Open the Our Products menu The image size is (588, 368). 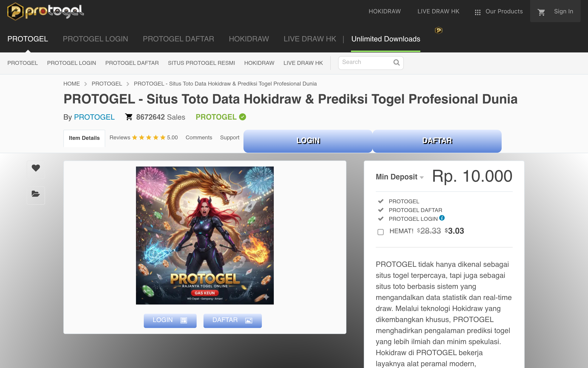499,11
